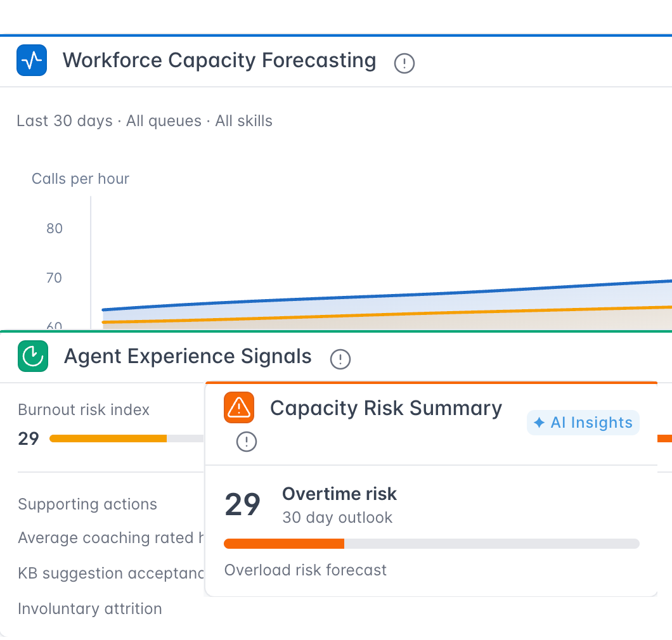
Task: Select the Workforce Capacity Forecasting title
Action: pyautogui.click(x=219, y=60)
